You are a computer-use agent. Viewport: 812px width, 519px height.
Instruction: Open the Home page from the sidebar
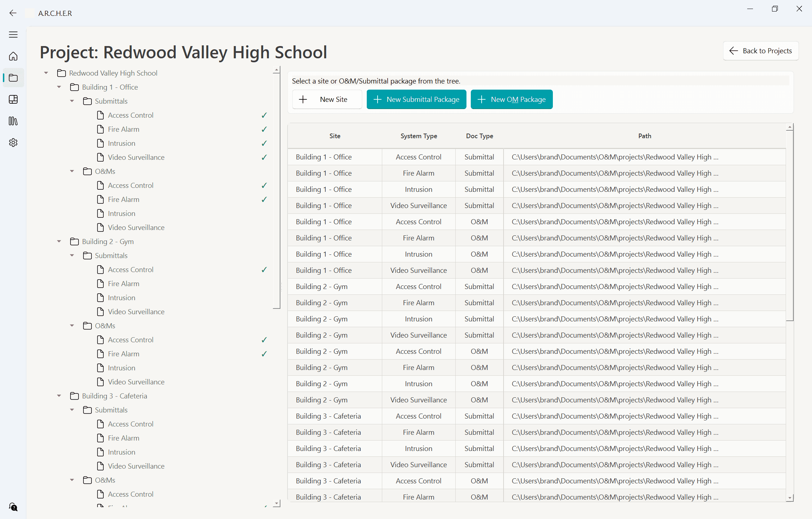13,56
